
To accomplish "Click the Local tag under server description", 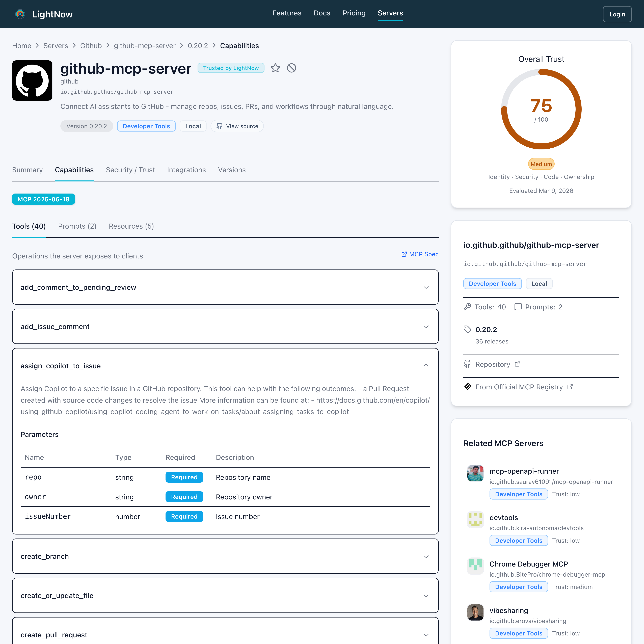I will click(193, 126).
